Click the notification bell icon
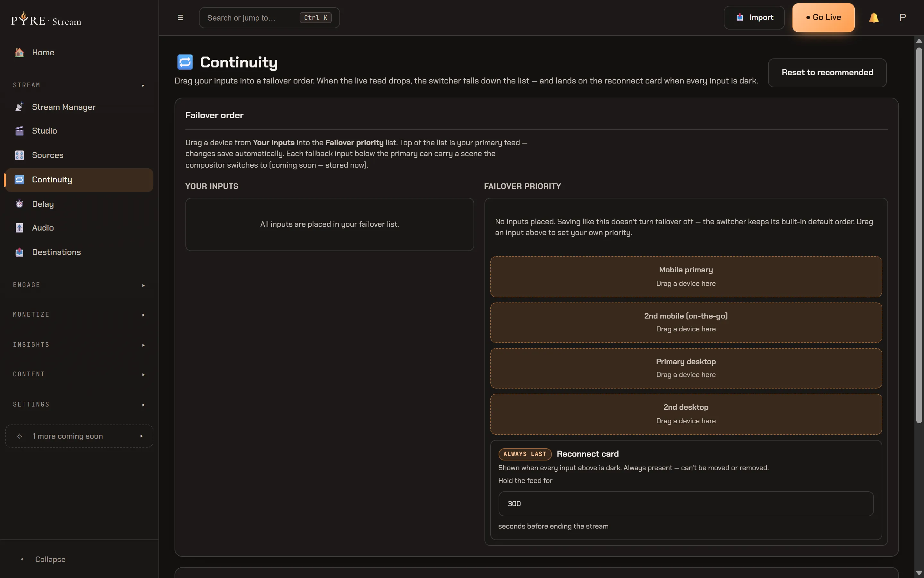The width and height of the screenshot is (924, 578). (874, 18)
